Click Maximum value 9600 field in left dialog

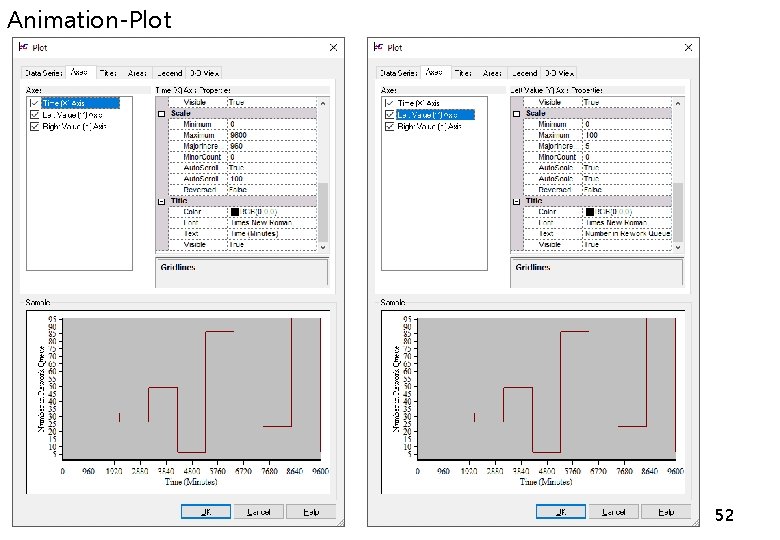272,135
